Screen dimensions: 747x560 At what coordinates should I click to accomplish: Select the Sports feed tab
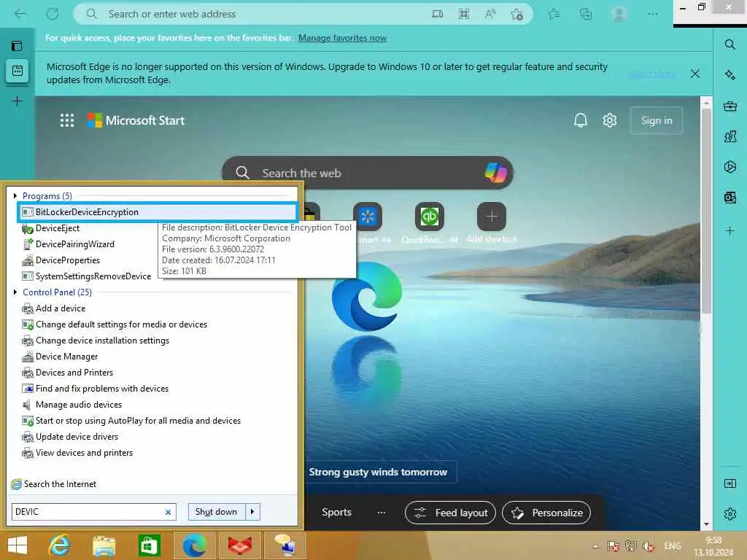tap(336, 513)
